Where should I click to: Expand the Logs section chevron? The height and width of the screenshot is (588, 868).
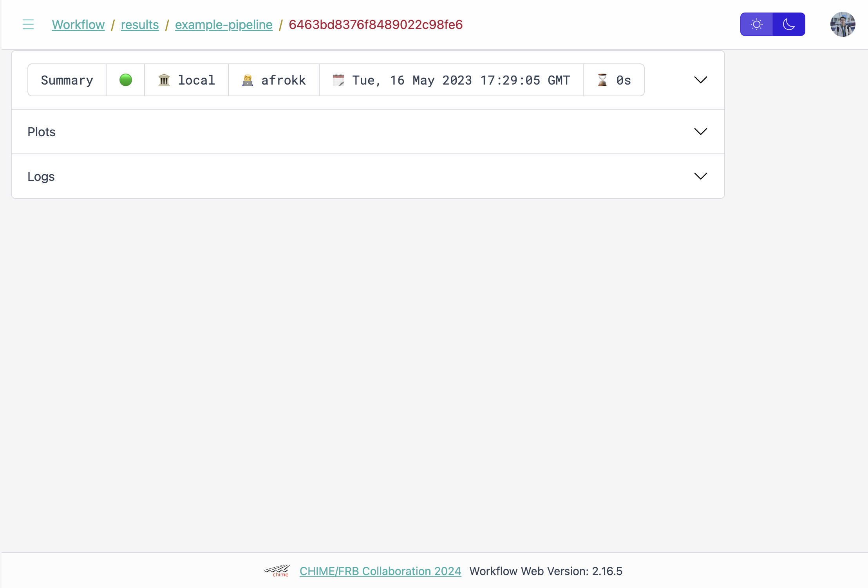(x=701, y=176)
